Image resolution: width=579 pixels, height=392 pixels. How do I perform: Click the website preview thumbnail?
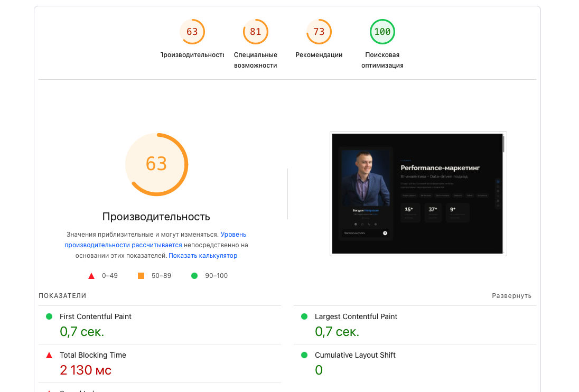418,193
